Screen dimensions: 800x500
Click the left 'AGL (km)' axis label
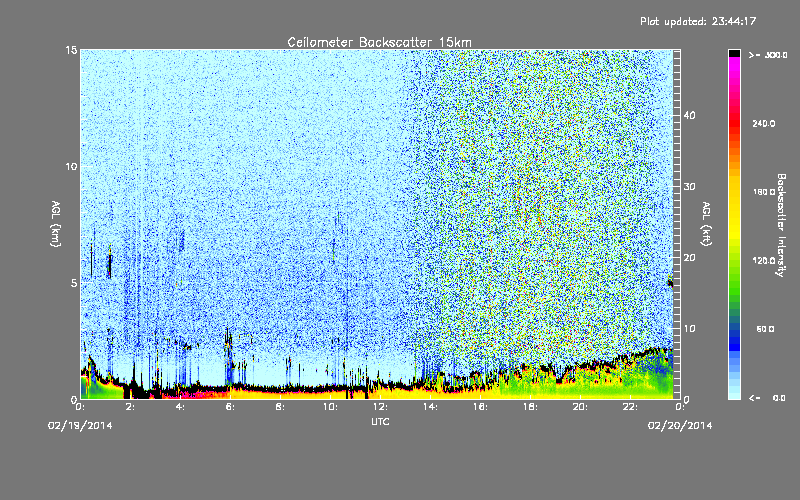point(56,223)
